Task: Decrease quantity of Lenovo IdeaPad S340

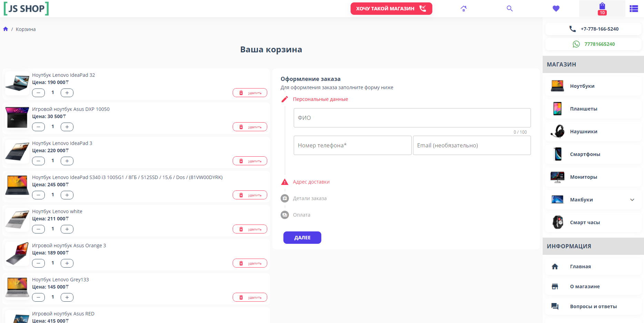Action: (x=38, y=195)
